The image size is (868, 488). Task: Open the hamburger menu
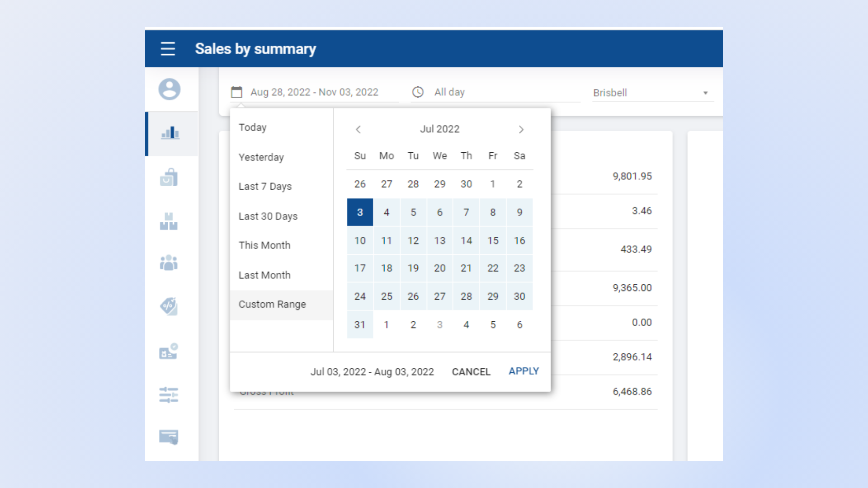[x=168, y=49]
